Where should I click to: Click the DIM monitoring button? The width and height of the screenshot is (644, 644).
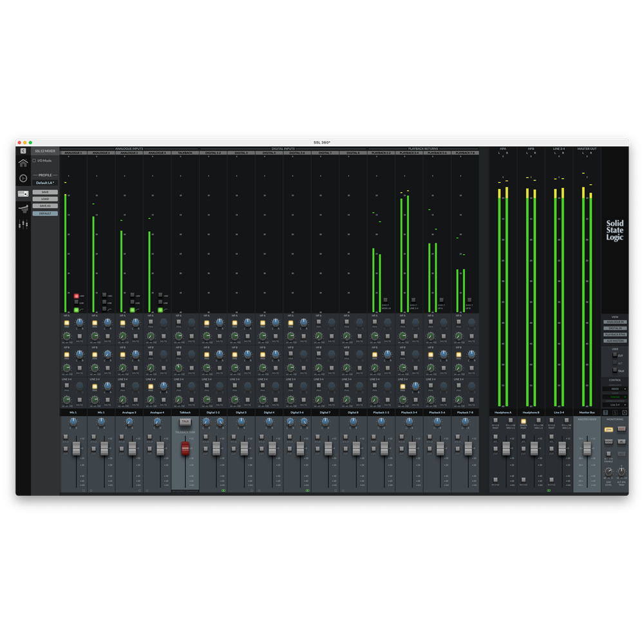609,430
